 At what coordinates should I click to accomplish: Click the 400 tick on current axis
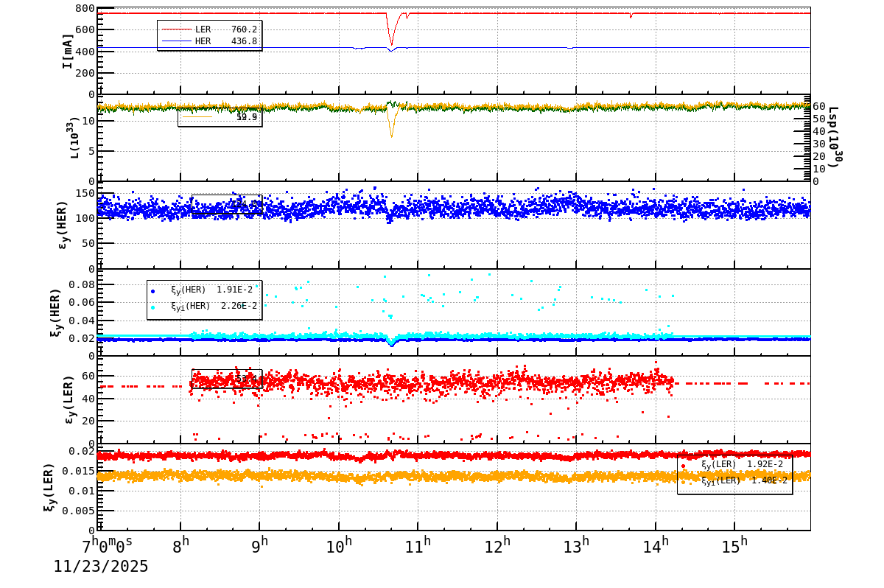point(85,52)
